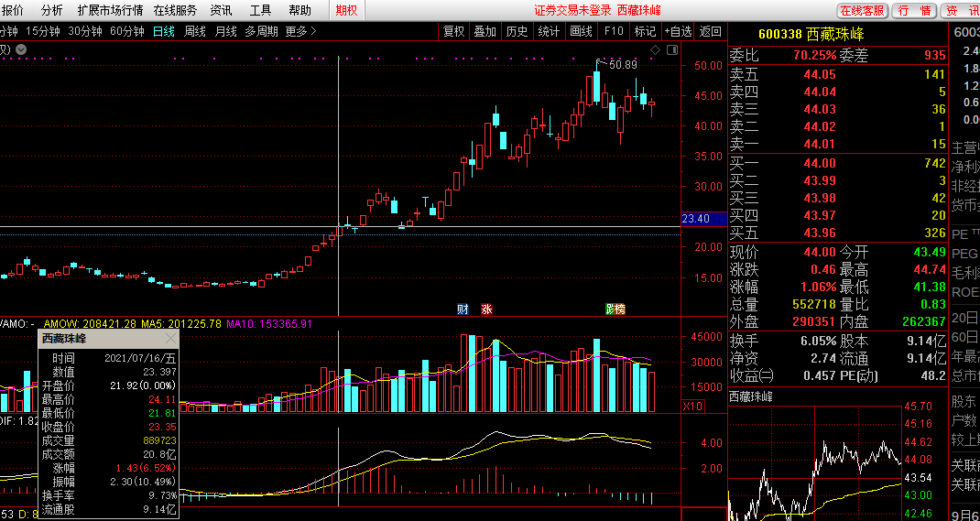Click the 行情 button at top right
Image resolution: width=980 pixels, height=521 pixels.
pos(914,11)
